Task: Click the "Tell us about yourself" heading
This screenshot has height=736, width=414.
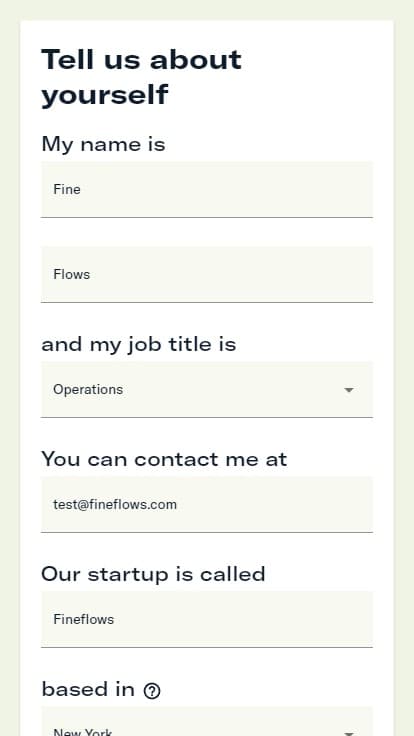Action: pos(141,77)
